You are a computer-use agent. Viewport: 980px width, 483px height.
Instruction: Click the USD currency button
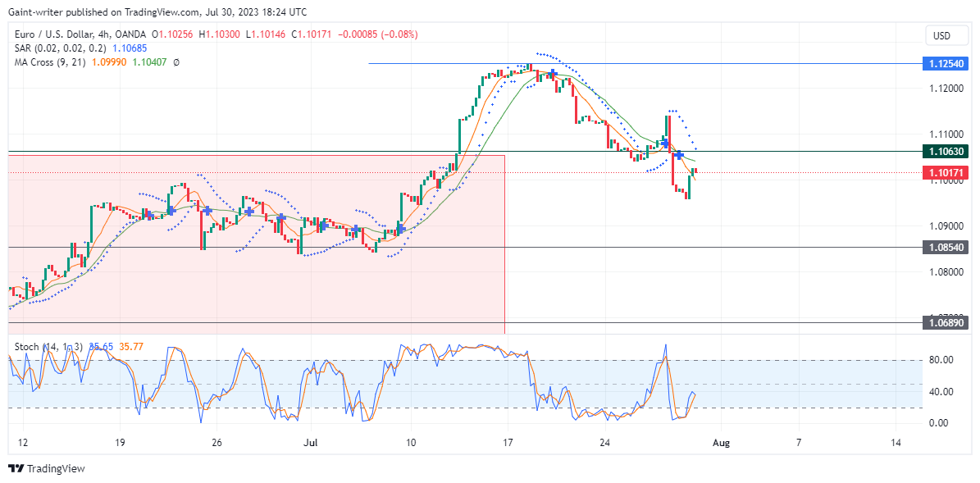click(x=946, y=36)
